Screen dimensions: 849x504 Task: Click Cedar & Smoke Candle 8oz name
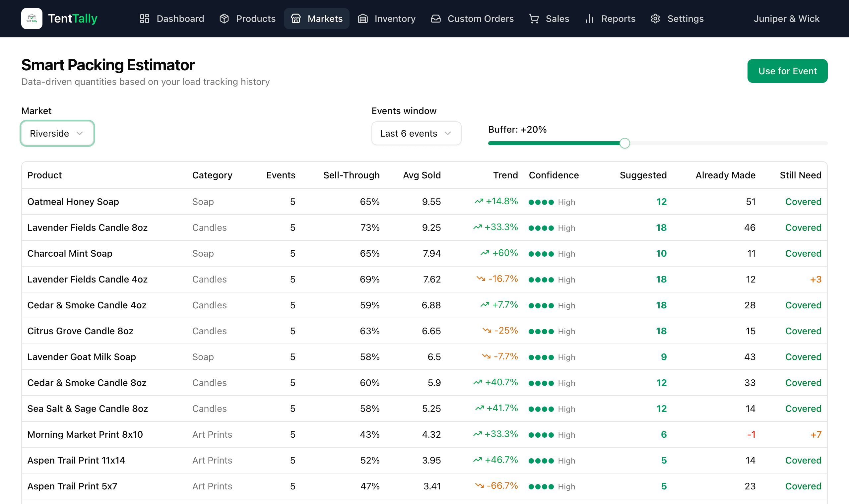(87, 383)
